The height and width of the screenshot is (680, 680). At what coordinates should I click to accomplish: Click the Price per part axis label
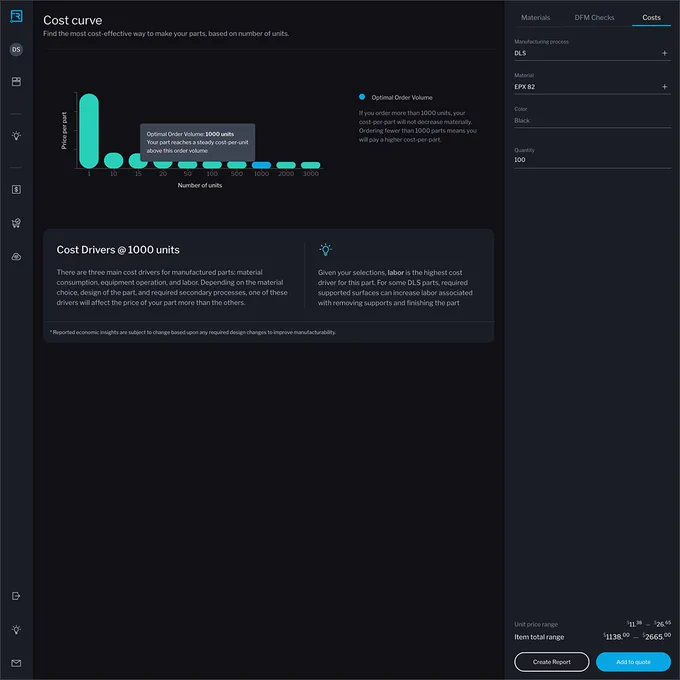(x=64, y=131)
